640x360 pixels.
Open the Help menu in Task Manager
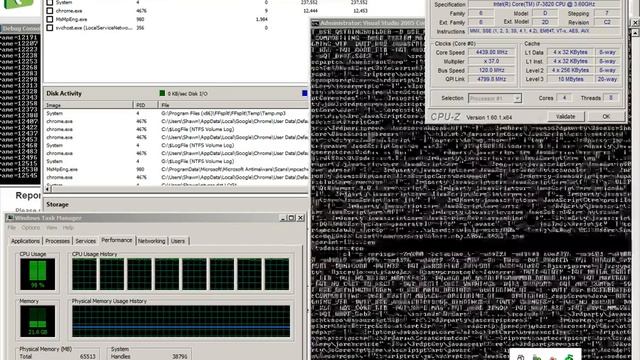pos(68,228)
